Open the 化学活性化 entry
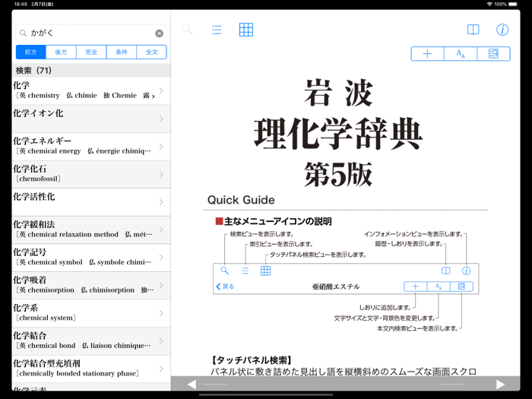532x399 pixels. pos(91,202)
